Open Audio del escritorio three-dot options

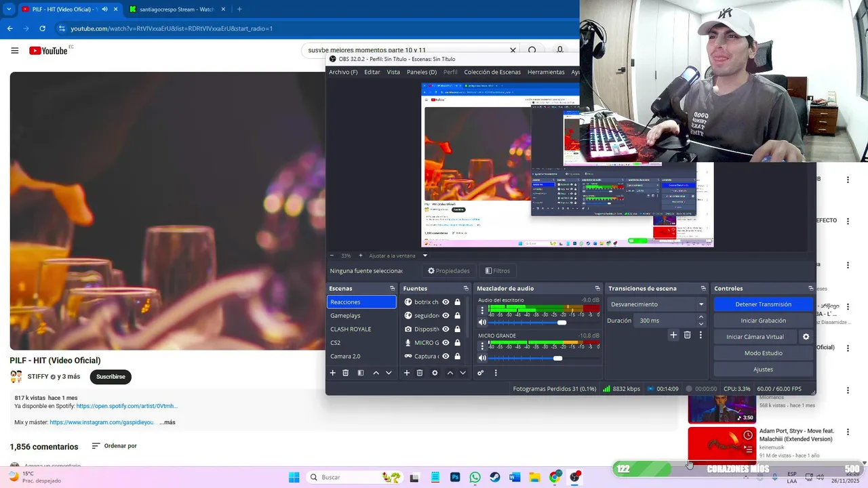(x=482, y=310)
